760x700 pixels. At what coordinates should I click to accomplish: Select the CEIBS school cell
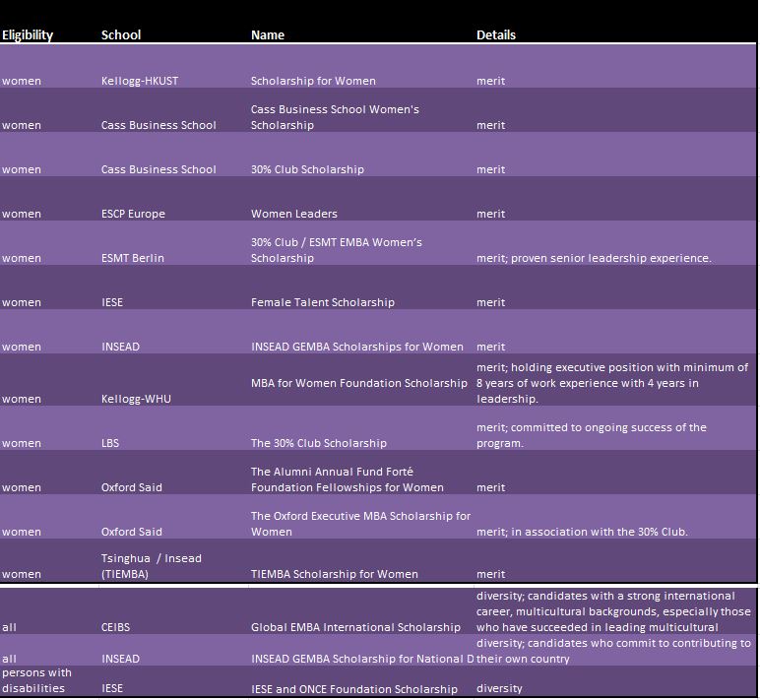(115, 627)
